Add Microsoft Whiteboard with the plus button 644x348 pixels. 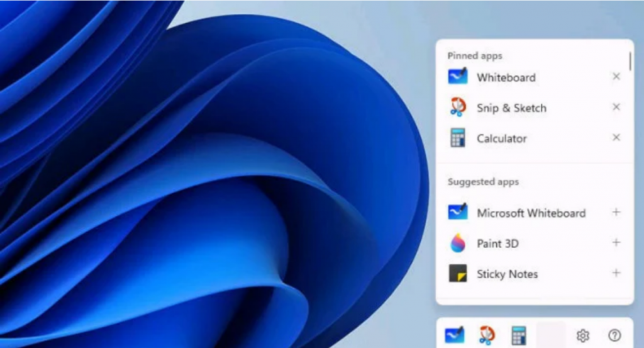[616, 212]
